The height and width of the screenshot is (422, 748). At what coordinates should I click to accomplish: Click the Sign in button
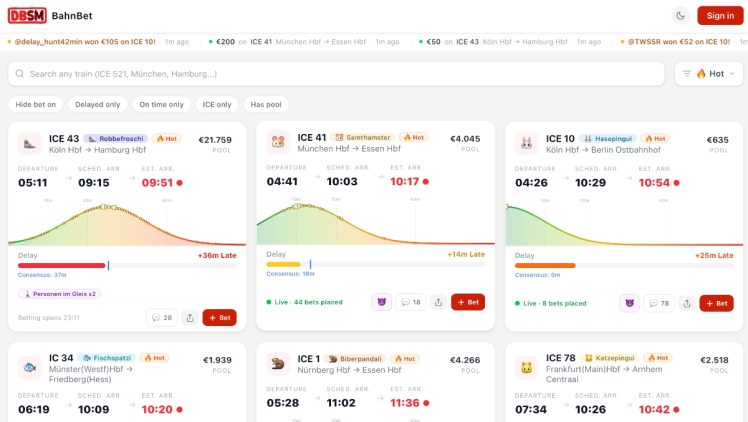click(x=716, y=15)
